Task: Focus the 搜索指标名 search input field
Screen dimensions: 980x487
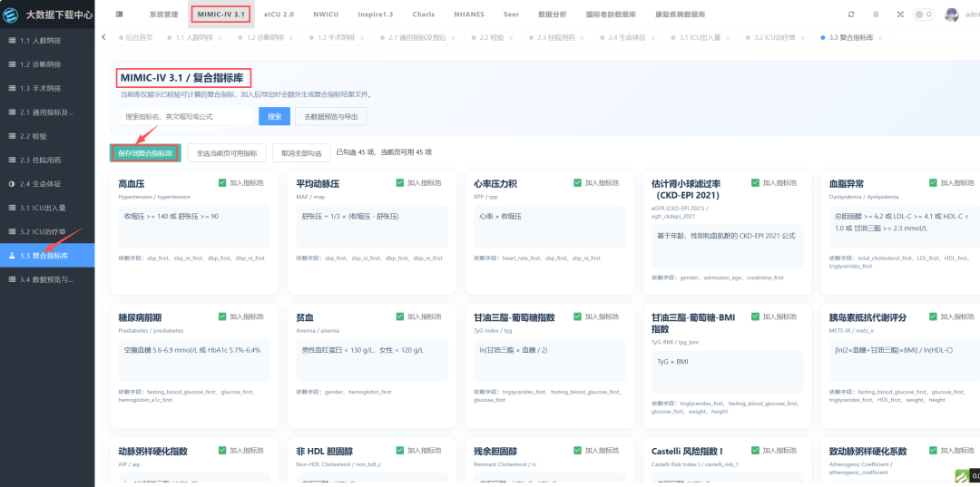Action: click(187, 117)
